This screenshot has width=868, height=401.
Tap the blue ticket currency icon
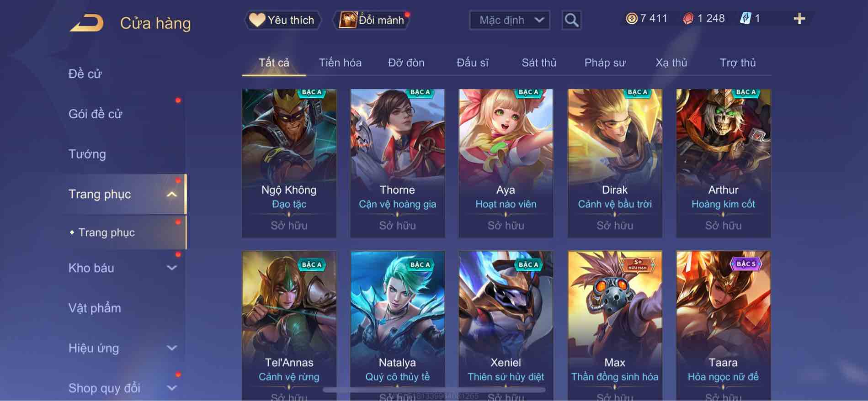tap(745, 19)
